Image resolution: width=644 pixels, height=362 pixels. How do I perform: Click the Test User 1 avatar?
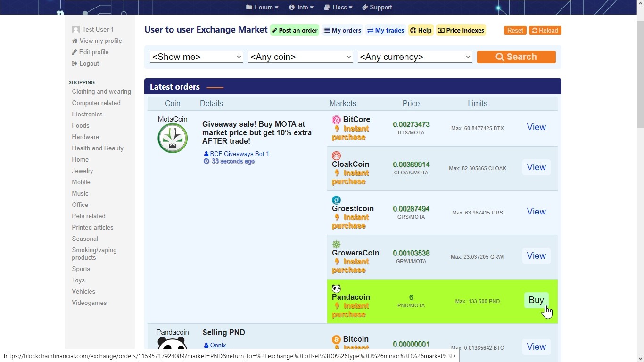point(75,30)
